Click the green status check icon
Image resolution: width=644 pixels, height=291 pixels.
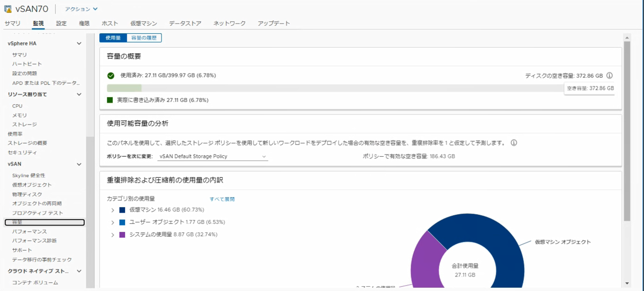(x=111, y=76)
